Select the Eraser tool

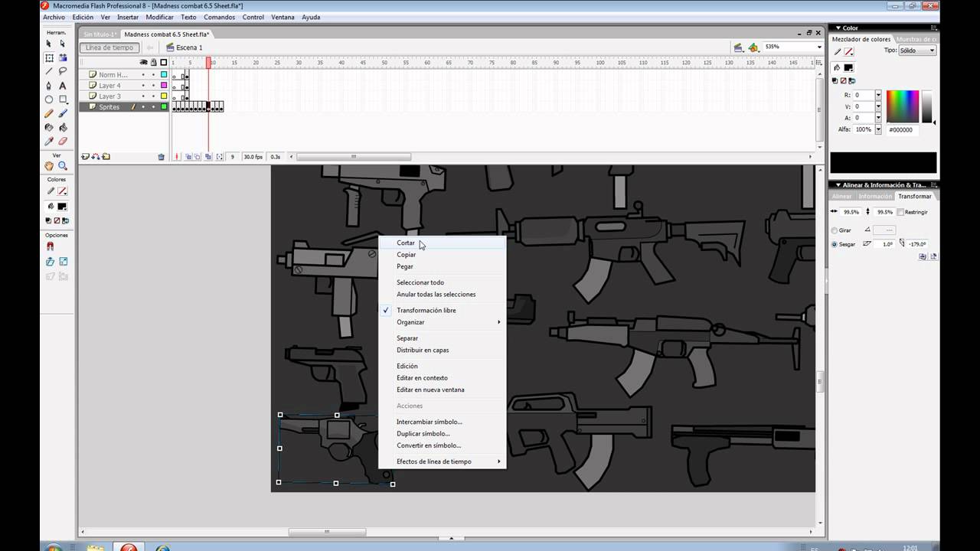(x=63, y=142)
